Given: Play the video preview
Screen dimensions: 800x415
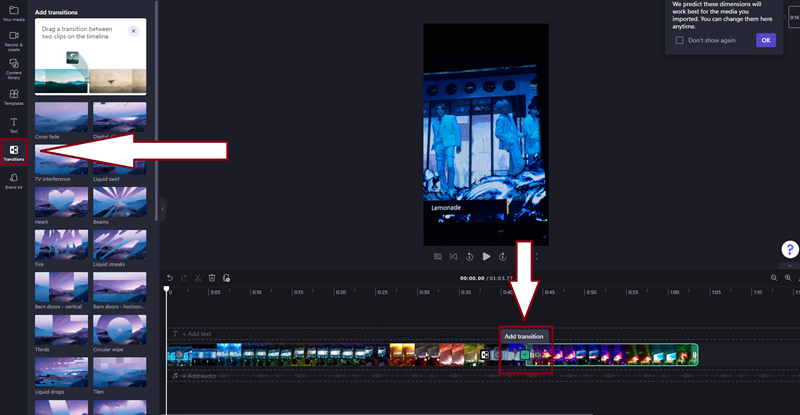Looking at the screenshot, I should pos(486,257).
